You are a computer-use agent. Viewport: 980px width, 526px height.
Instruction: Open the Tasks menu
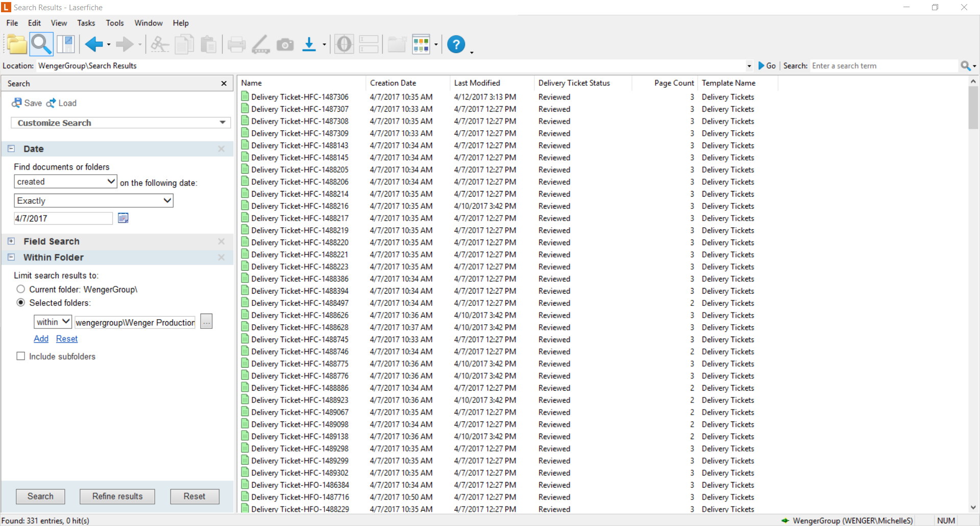(x=86, y=23)
